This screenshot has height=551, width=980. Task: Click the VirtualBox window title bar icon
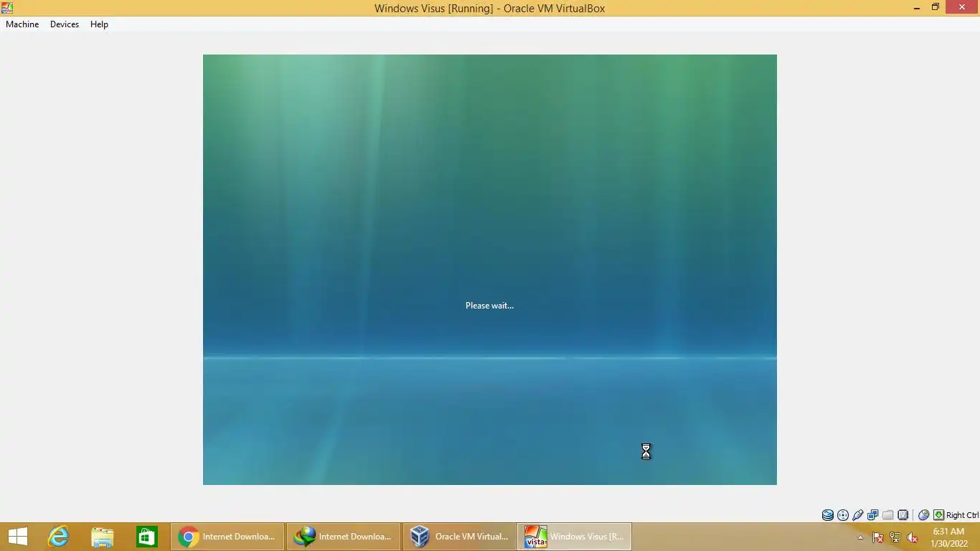pos(7,8)
